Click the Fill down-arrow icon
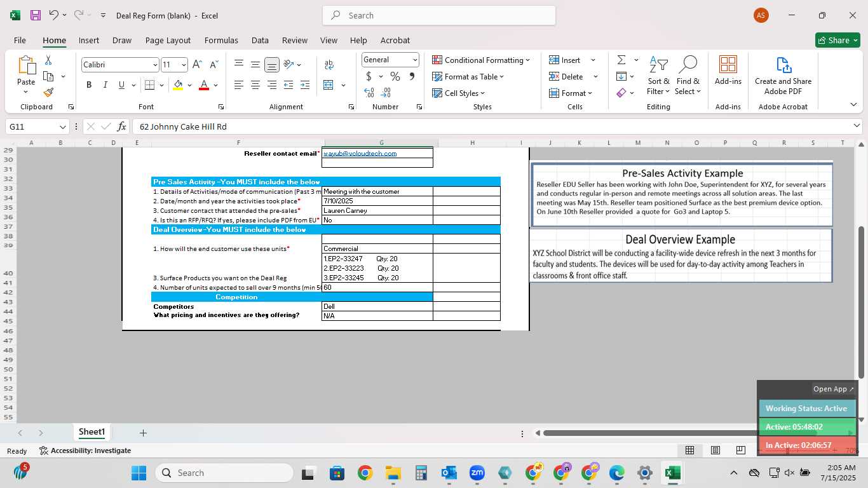This screenshot has width=868, height=488. (621, 76)
